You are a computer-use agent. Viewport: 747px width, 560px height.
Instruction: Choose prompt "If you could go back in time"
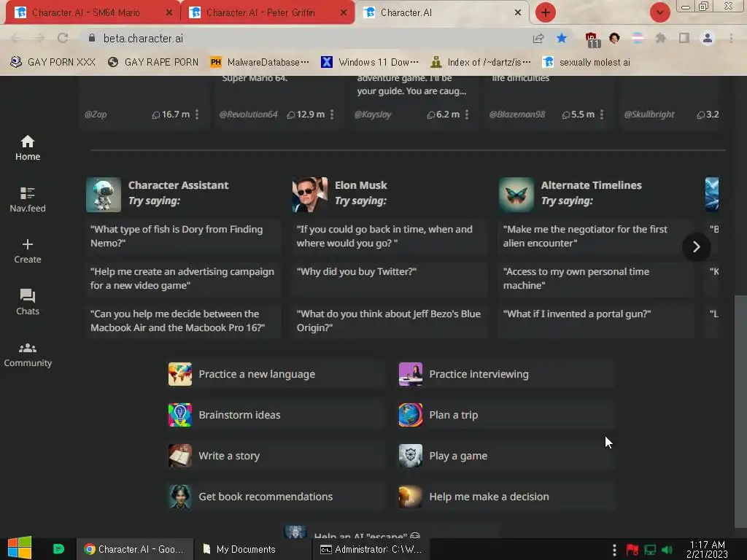390,236
